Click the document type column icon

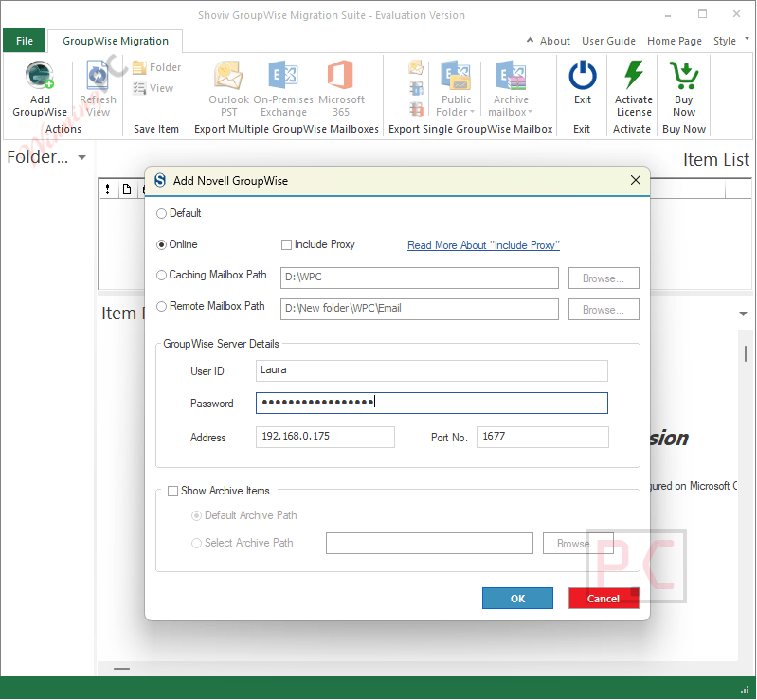[127, 188]
